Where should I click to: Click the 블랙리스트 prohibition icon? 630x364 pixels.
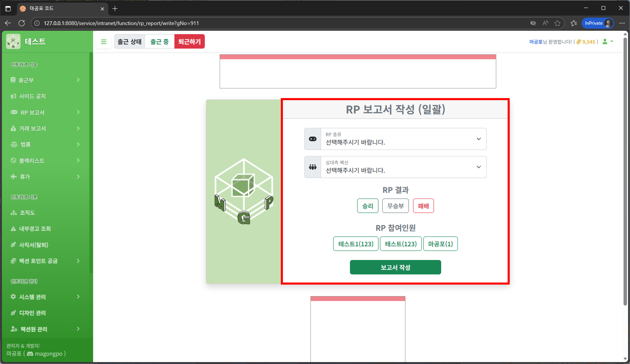tap(13, 160)
